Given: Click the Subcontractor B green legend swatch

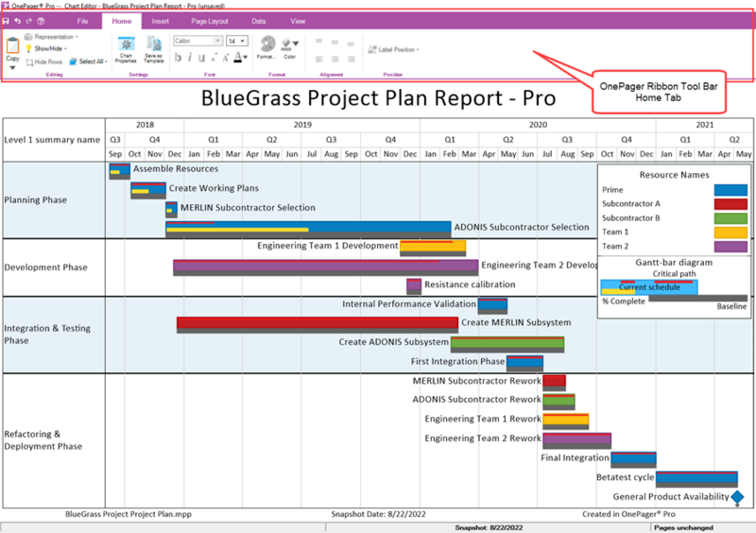Looking at the screenshot, I should coord(730,218).
